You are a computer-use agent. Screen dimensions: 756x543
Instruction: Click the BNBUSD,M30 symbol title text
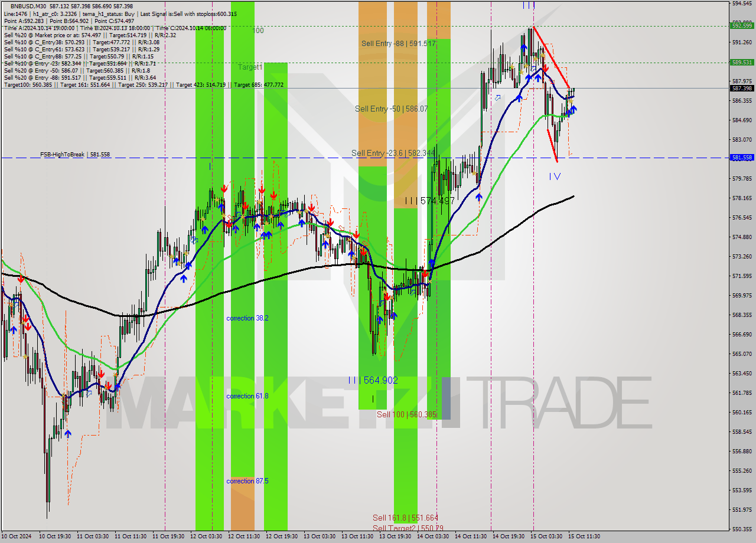[x=28, y=6]
